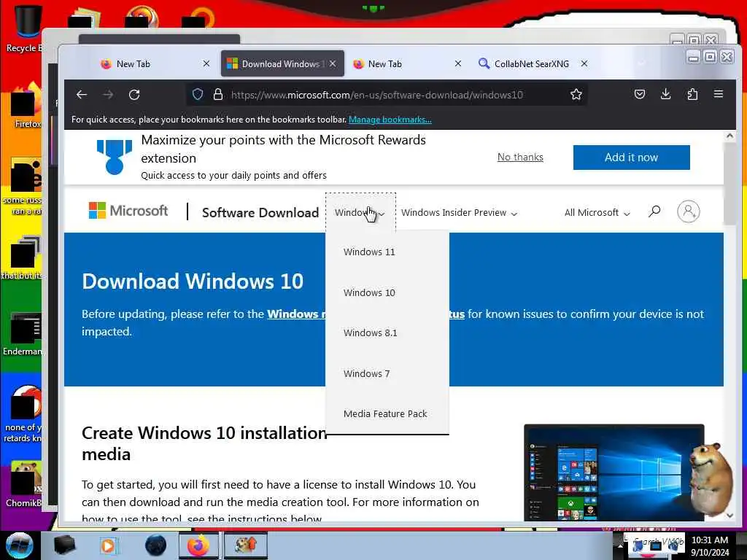The image size is (747, 560).
Task: Dismiss rewards banner with No thanks
Action: 520,157
